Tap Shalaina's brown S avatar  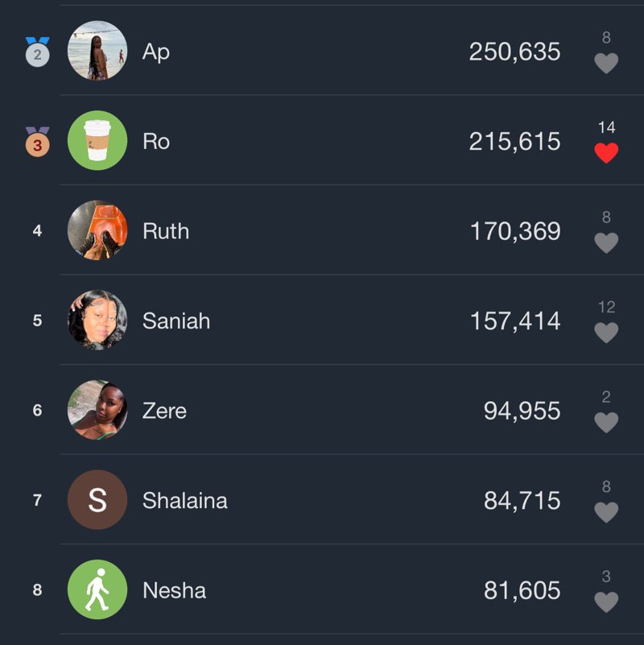point(97,500)
